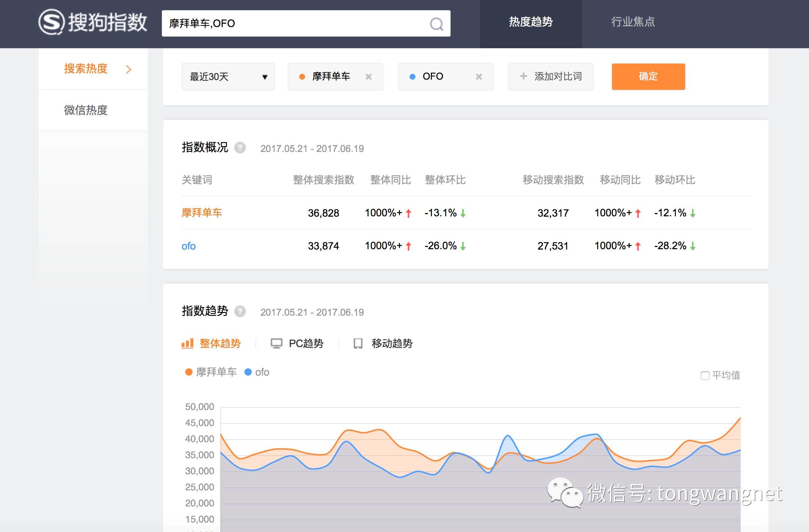Click the 移动搜索指数 column header

tap(553, 180)
